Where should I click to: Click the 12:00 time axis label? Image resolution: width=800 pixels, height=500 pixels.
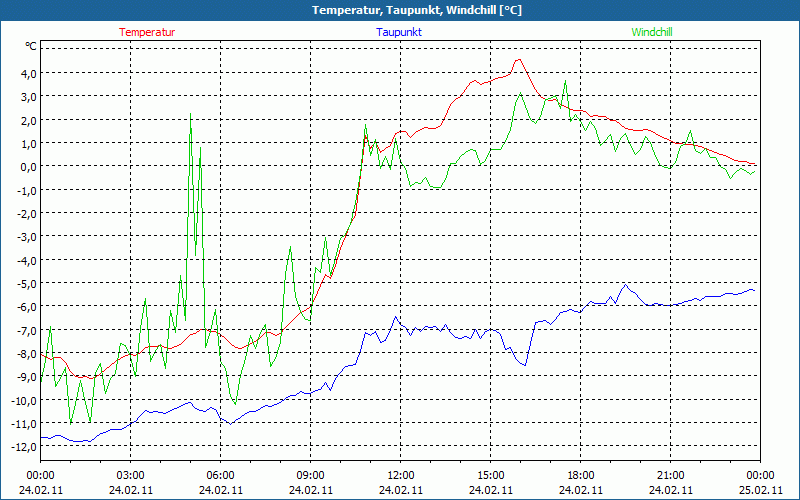(401, 476)
